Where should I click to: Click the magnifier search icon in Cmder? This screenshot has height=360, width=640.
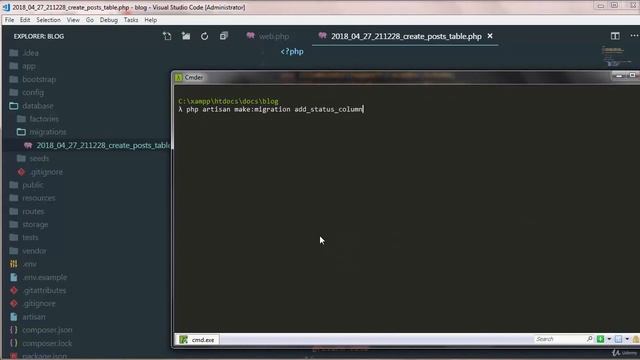coord(589,339)
